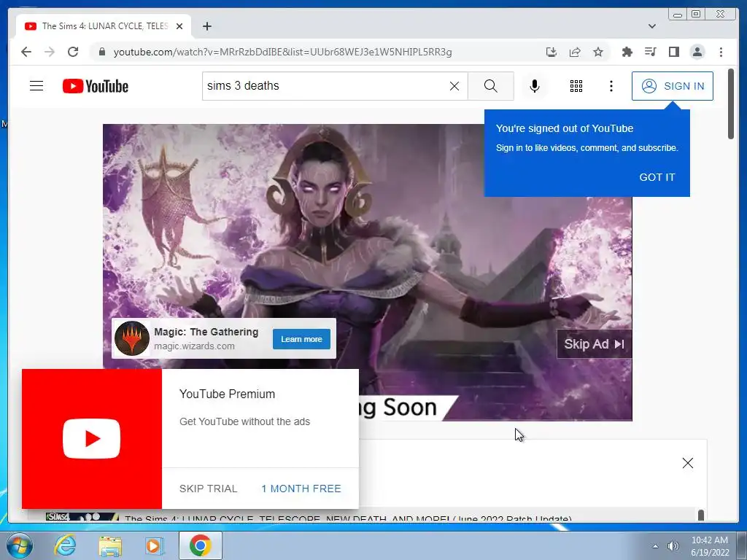Open Chrome profile avatar
The image size is (747, 560).
point(697,52)
